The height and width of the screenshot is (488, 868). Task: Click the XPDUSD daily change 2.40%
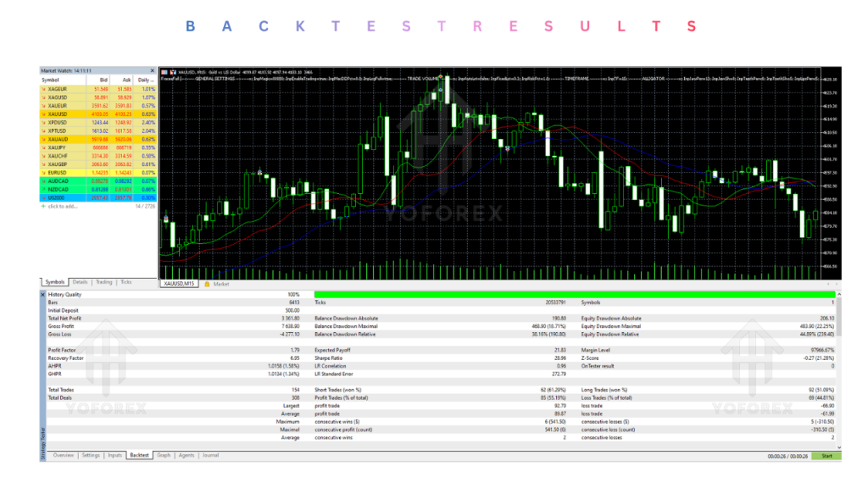(148, 122)
